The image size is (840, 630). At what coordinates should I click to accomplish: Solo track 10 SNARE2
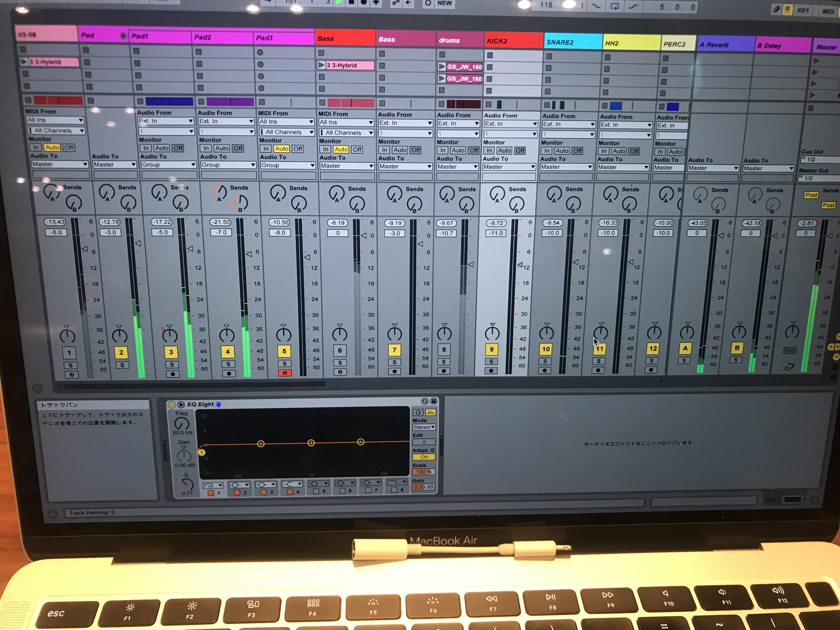[x=545, y=361]
